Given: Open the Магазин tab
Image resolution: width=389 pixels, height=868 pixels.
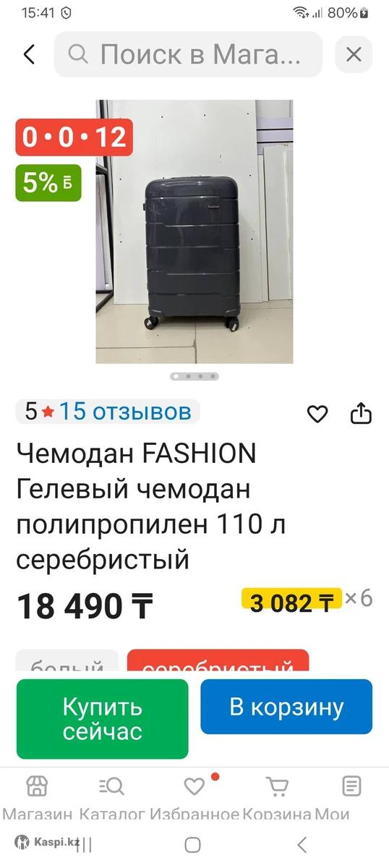Looking at the screenshot, I should [37, 797].
